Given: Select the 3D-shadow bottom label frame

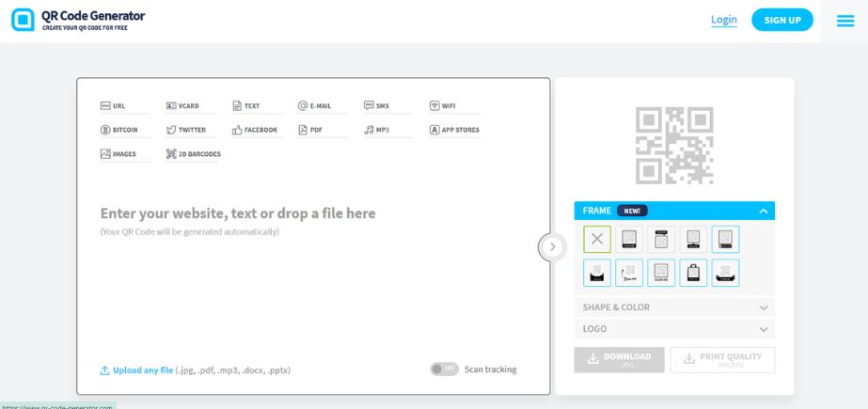Looking at the screenshot, I should click(x=725, y=239).
